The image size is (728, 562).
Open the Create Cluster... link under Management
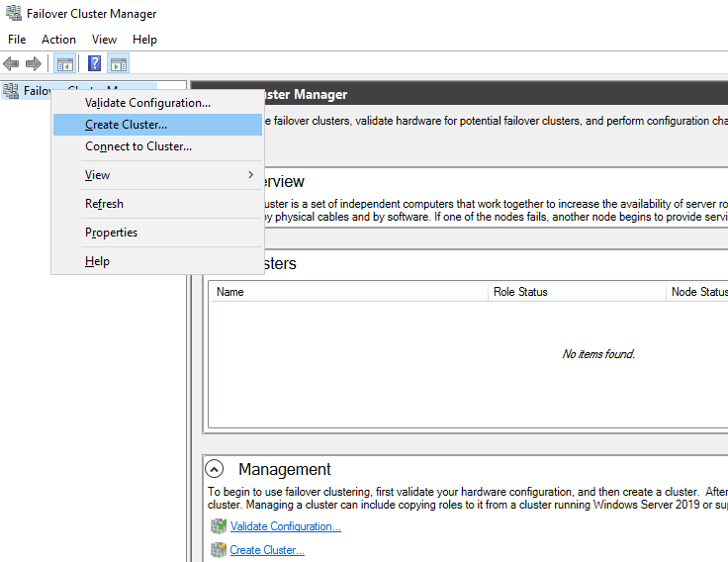pos(267,550)
